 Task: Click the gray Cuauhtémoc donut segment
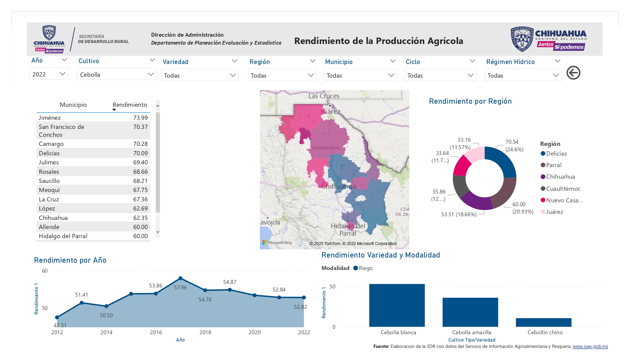[459, 186]
